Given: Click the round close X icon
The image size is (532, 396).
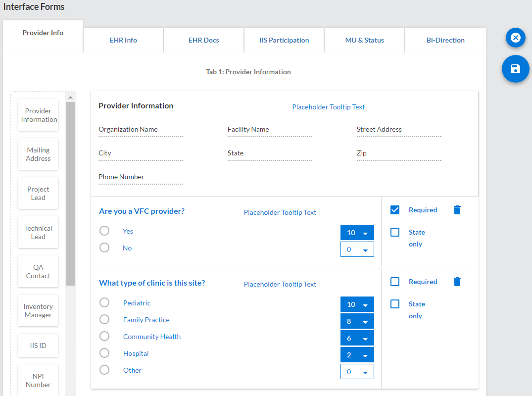Looking at the screenshot, I should tap(515, 38).
